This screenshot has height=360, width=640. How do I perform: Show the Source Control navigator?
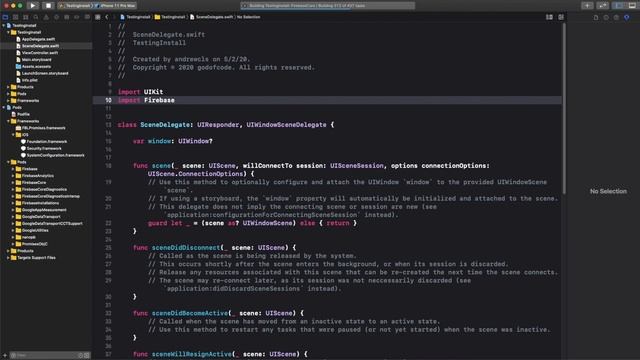tap(16, 17)
